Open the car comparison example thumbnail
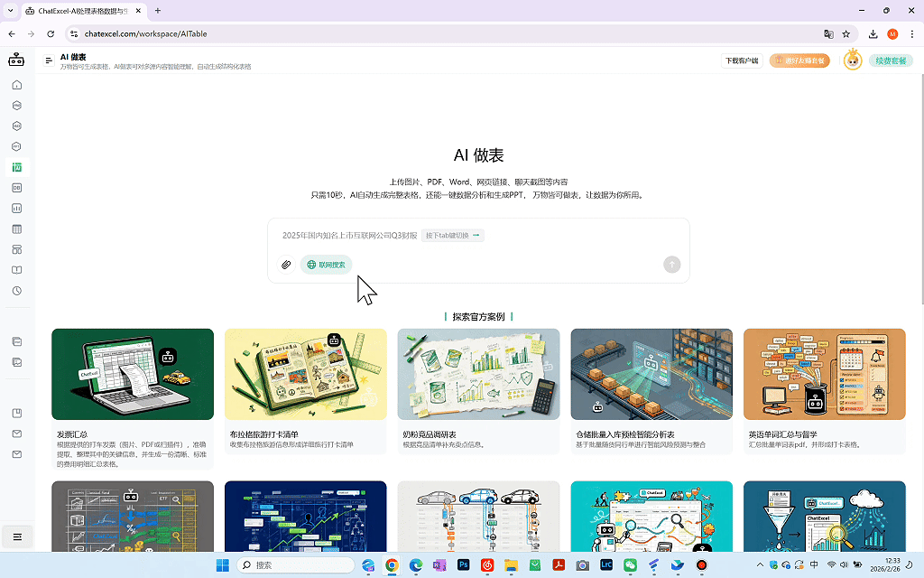 (478, 516)
